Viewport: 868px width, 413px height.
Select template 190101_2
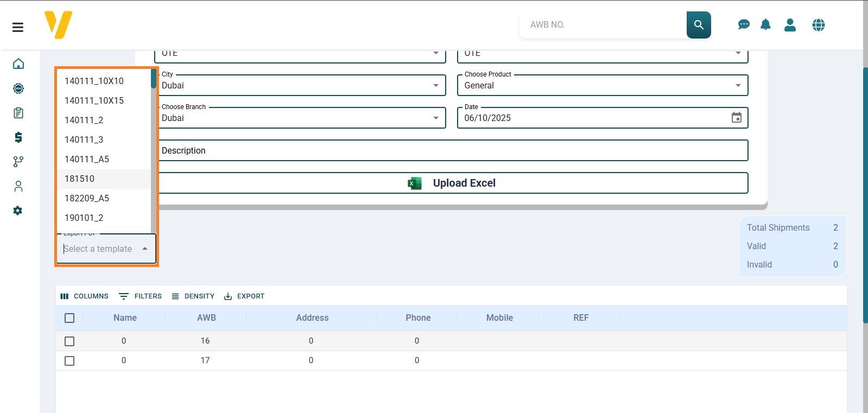(x=104, y=218)
